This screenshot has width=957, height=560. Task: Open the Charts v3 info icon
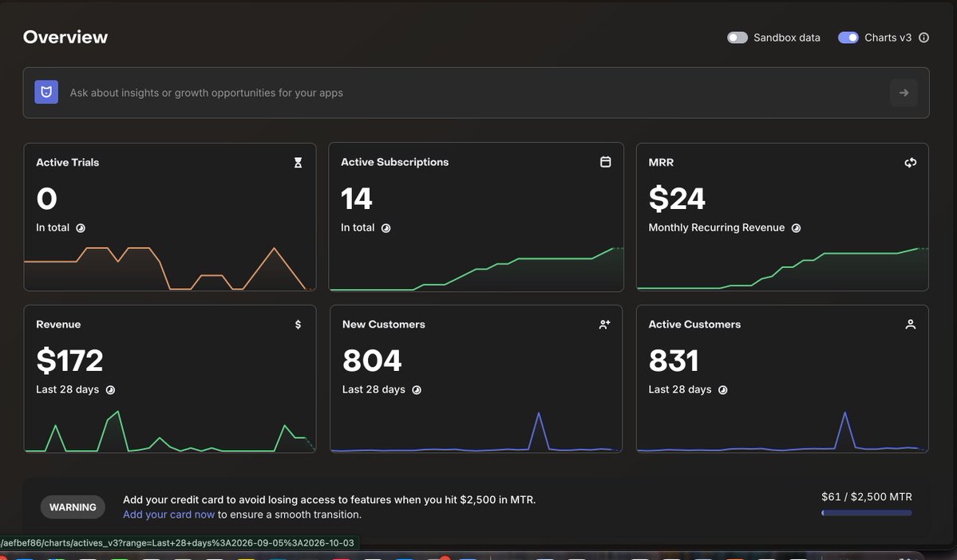pyautogui.click(x=924, y=37)
